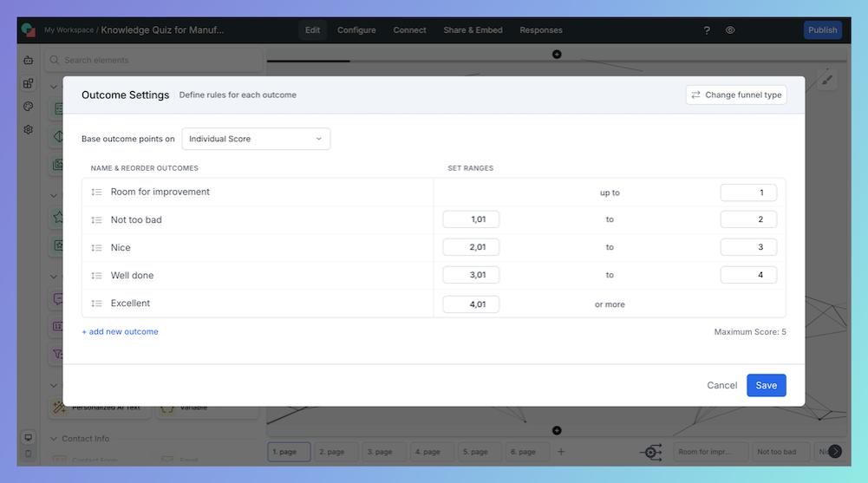The height and width of the screenshot is (483, 868).
Task: Click the robot AI assistant sidebar icon
Action: pyautogui.click(x=28, y=61)
